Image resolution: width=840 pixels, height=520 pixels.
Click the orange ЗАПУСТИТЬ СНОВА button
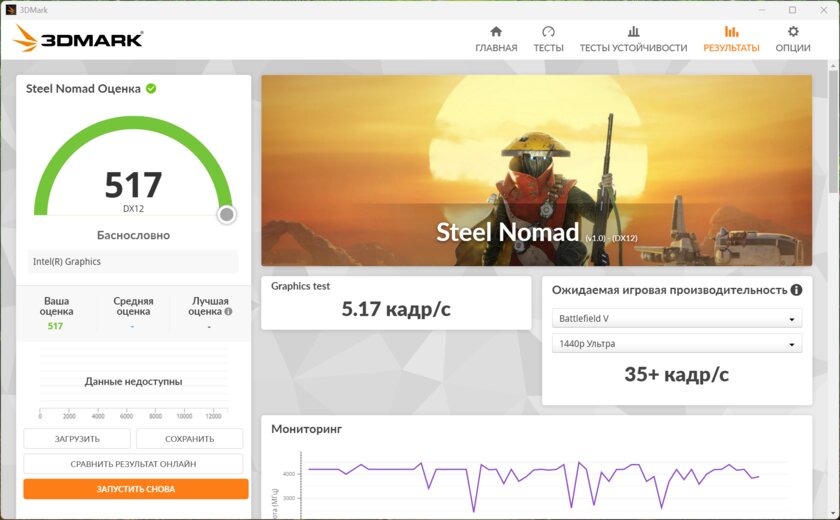136,489
